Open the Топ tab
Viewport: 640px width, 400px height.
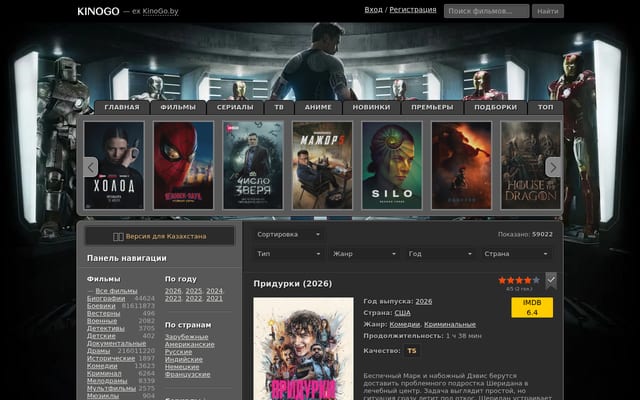(x=545, y=107)
